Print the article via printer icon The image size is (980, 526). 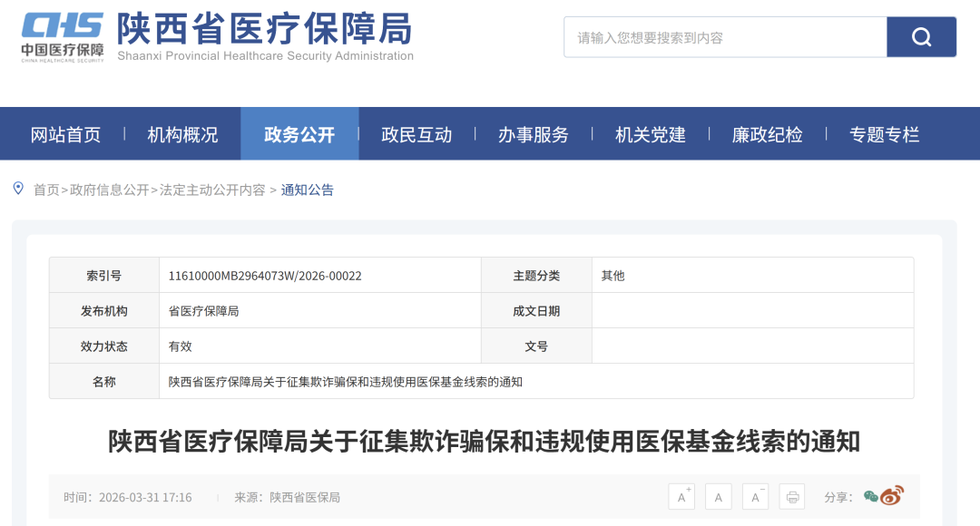pyautogui.click(x=792, y=497)
